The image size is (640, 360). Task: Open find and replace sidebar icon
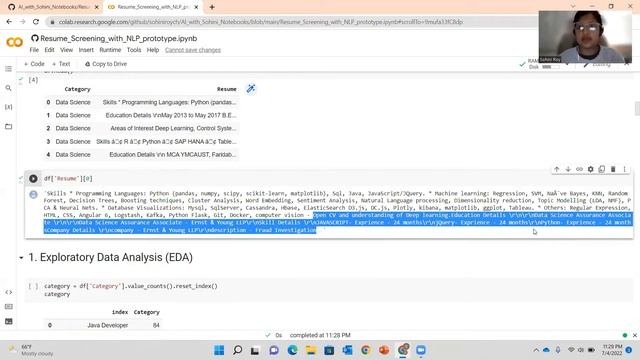[x=9, y=88]
